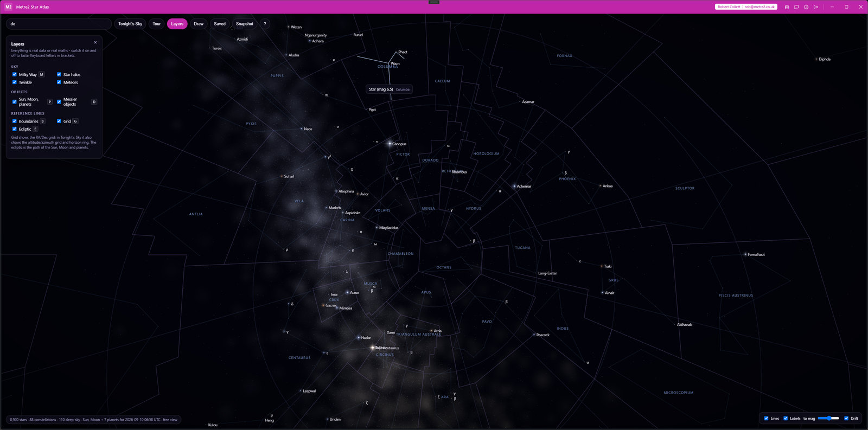
Task: Click the Suhail star label
Action: (x=289, y=176)
